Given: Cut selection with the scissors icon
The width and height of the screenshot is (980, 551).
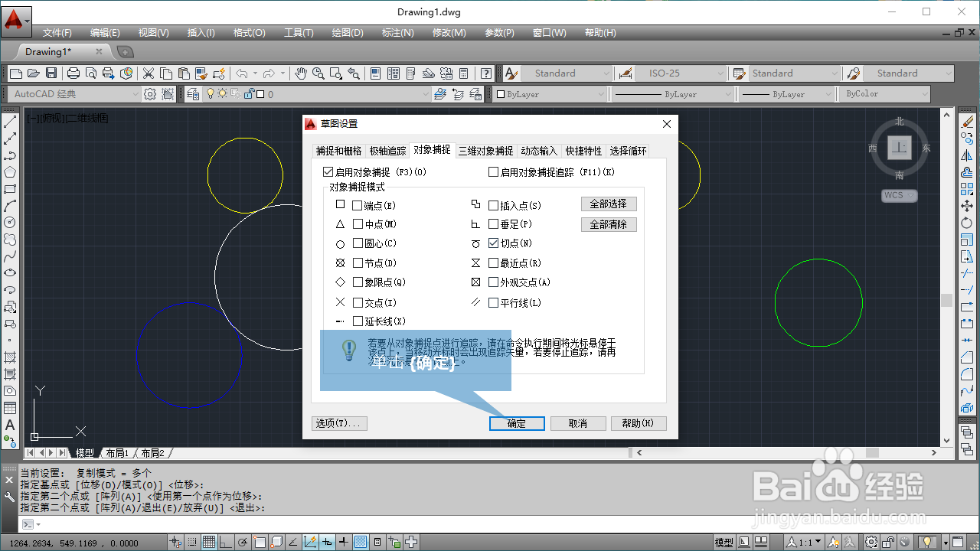Looking at the screenshot, I should [x=149, y=73].
